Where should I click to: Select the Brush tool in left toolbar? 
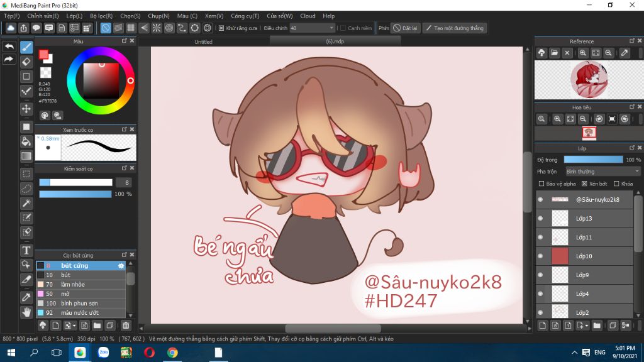pos(26,47)
